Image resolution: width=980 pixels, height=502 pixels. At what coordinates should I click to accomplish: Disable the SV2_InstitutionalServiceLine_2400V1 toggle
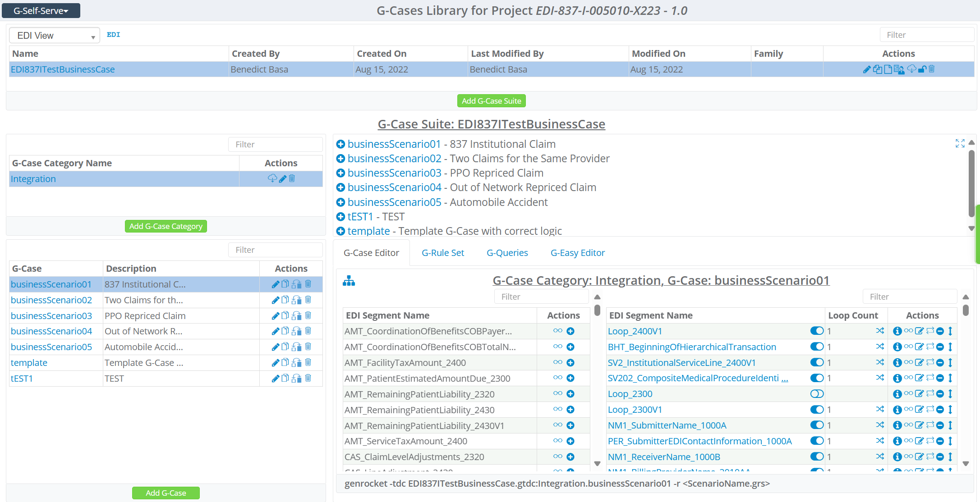817,362
